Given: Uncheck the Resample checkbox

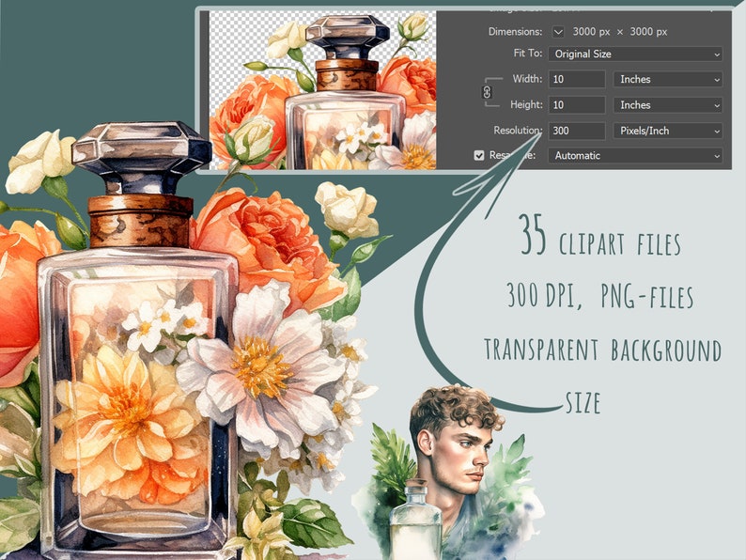Looking at the screenshot, I should [x=479, y=156].
